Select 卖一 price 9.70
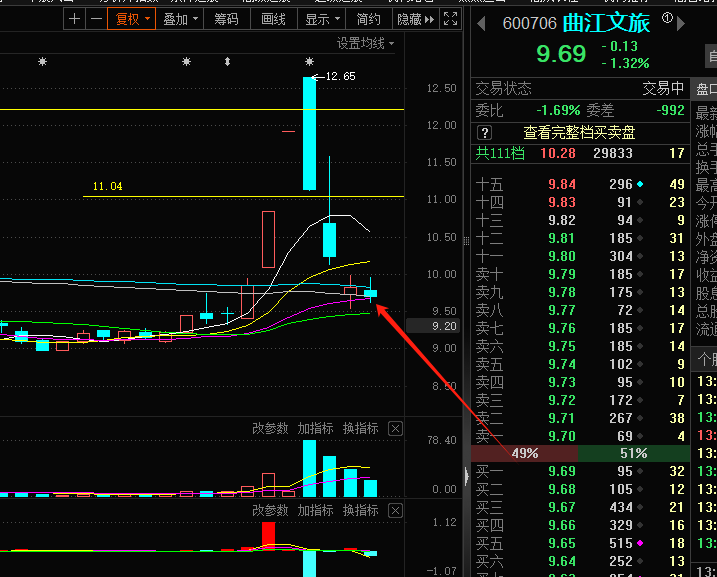717x577 pixels. [562, 436]
